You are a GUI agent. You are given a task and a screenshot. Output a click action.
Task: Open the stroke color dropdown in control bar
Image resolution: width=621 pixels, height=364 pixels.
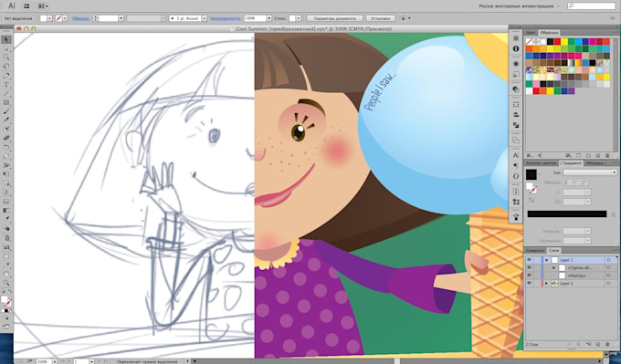point(65,18)
